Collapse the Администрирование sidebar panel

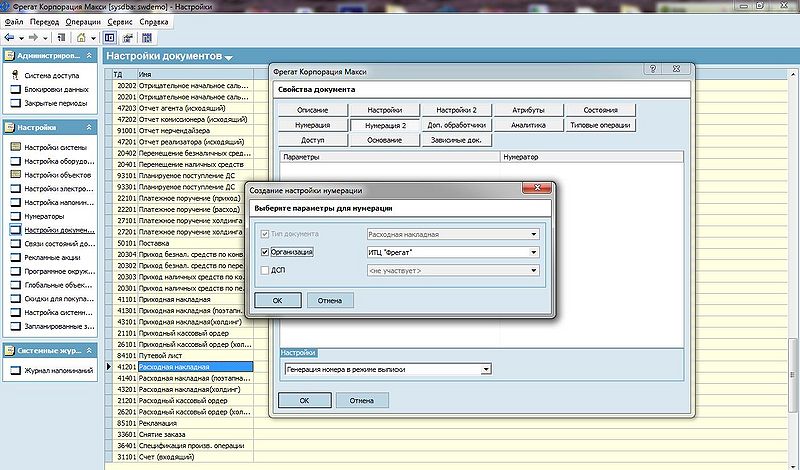pyautogui.click(x=89, y=55)
